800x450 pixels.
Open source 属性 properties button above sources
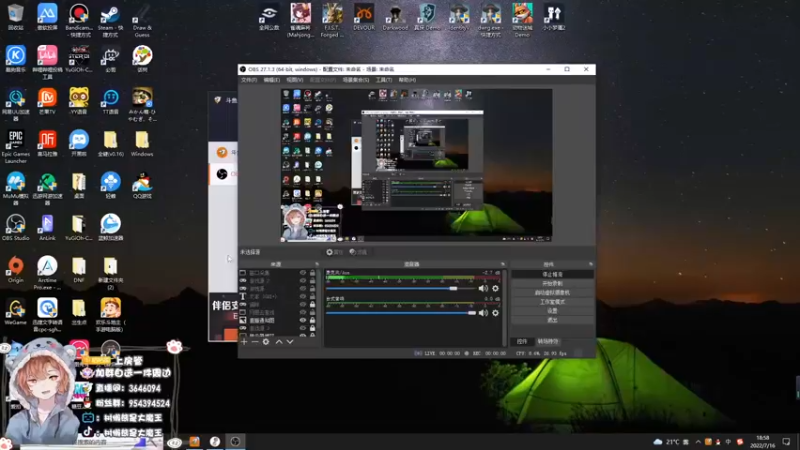pyautogui.click(x=335, y=252)
